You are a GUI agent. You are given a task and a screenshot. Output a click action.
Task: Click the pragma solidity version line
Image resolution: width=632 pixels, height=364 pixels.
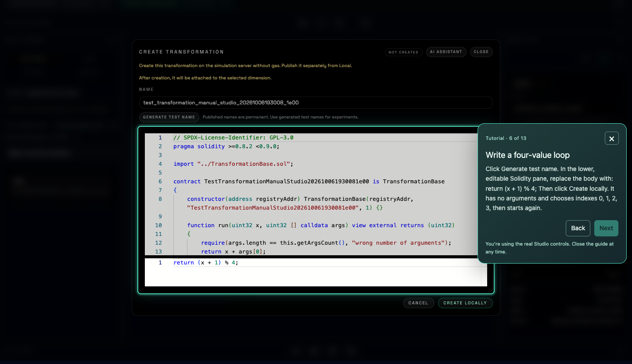click(x=226, y=146)
